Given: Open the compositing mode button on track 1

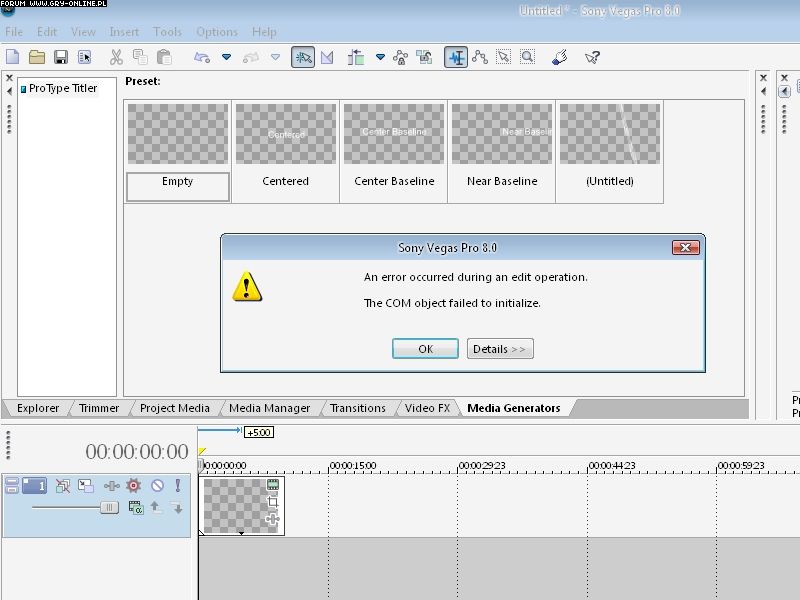Looking at the screenshot, I should pyautogui.click(x=136, y=508).
